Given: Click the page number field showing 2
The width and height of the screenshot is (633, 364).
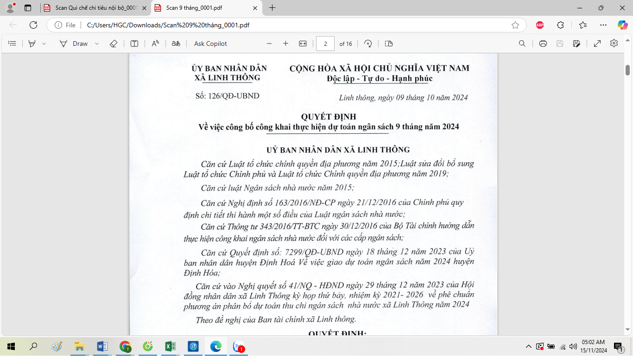Looking at the screenshot, I should click(325, 44).
